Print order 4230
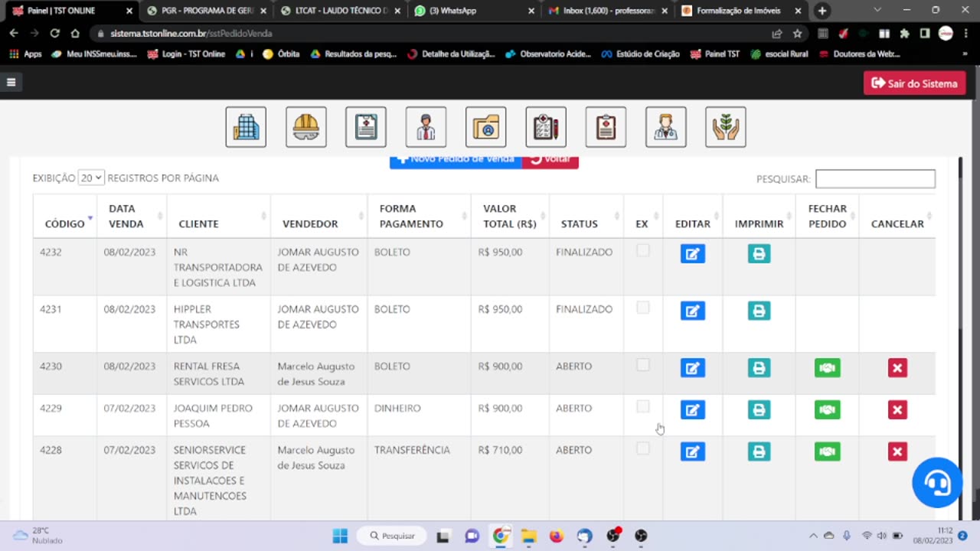The width and height of the screenshot is (980, 551). (x=759, y=368)
